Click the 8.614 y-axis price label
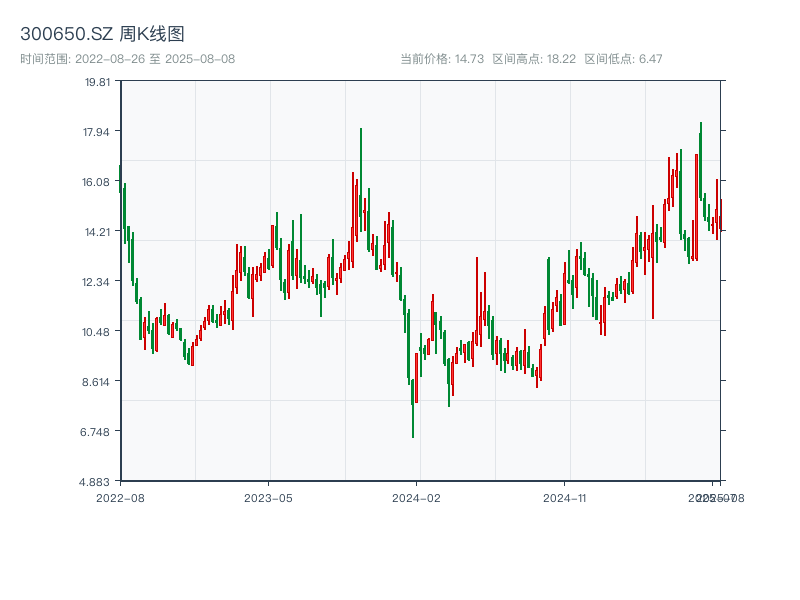Screen dimensions: 800x600 click(x=98, y=382)
